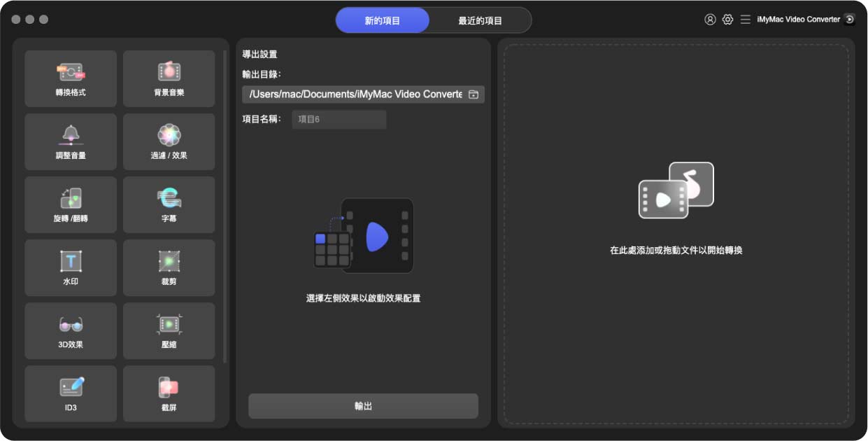
Task: Open settings via the gear icon
Action: click(x=727, y=20)
